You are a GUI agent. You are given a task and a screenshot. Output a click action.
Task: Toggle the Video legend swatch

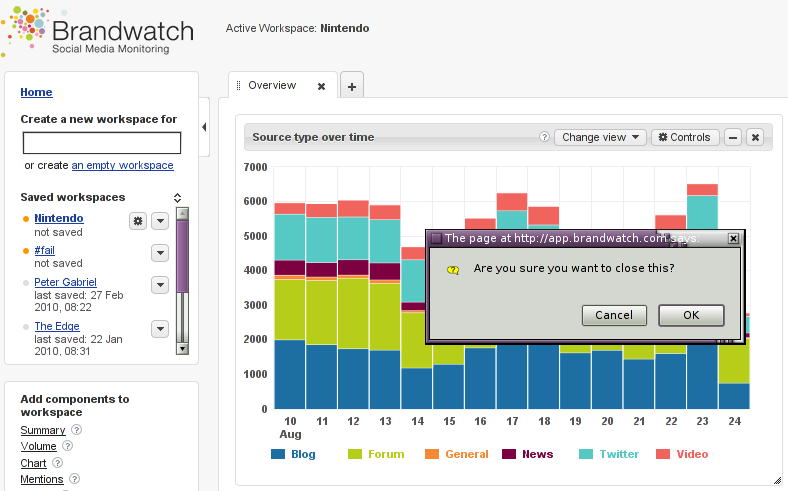(663, 454)
